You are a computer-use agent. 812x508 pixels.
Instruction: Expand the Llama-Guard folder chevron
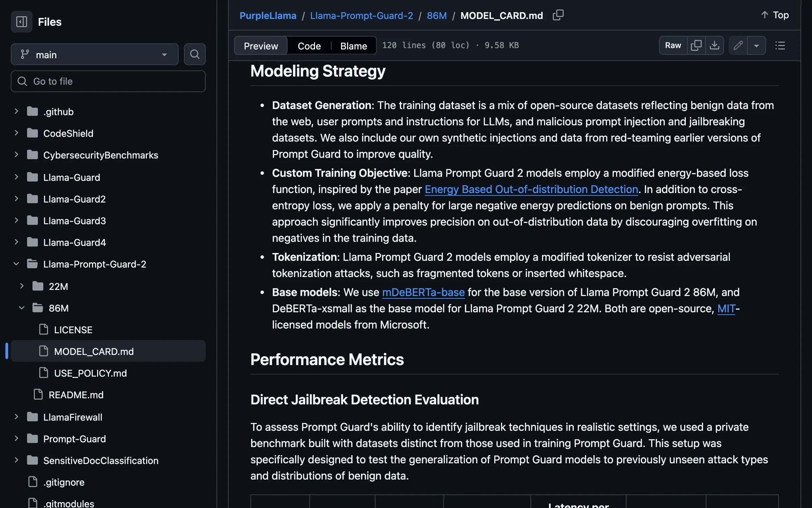tap(16, 177)
